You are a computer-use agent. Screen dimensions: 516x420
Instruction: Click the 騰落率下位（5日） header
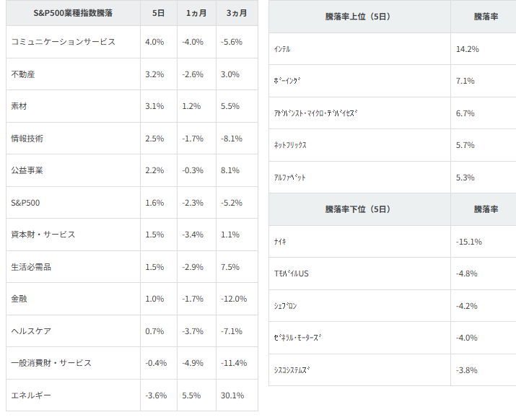pyautogui.click(x=358, y=209)
